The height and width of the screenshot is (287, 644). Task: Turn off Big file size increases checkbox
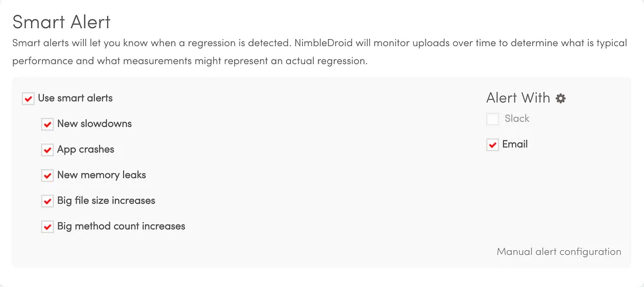tap(47, 201)
